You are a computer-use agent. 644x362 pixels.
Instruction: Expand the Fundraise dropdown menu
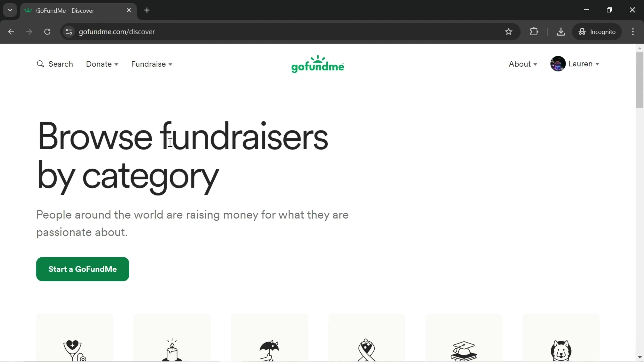pos(152,64)
